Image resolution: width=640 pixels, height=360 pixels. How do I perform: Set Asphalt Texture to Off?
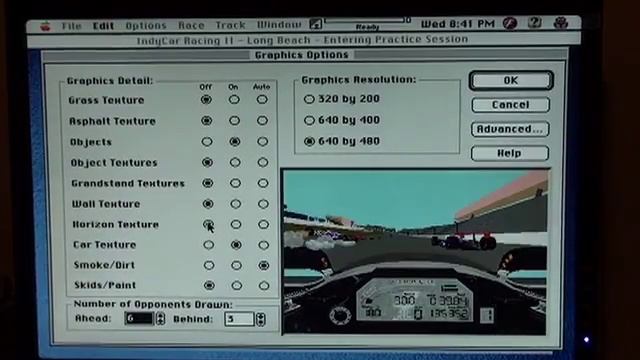tap(207, 120)
